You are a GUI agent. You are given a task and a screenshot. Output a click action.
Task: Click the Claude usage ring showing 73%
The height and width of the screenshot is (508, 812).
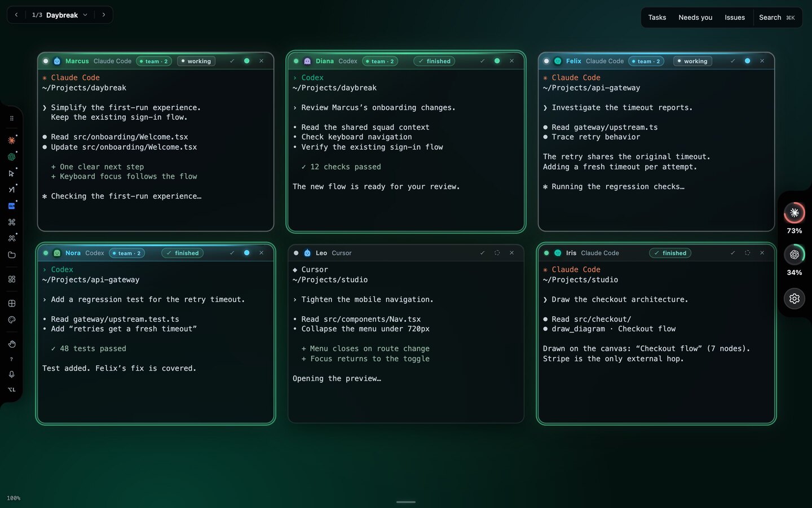tap(795, 213)
